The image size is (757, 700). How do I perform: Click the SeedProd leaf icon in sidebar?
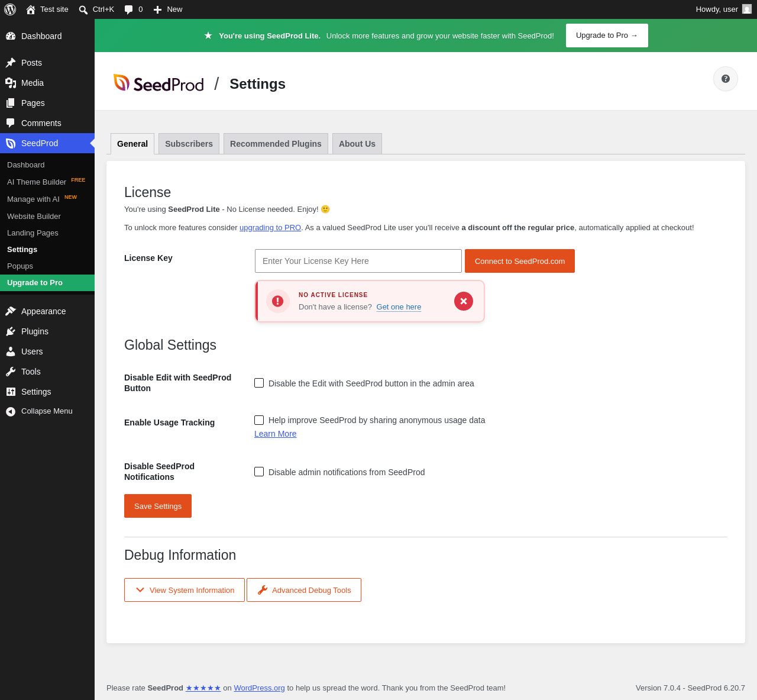(11, 143)
